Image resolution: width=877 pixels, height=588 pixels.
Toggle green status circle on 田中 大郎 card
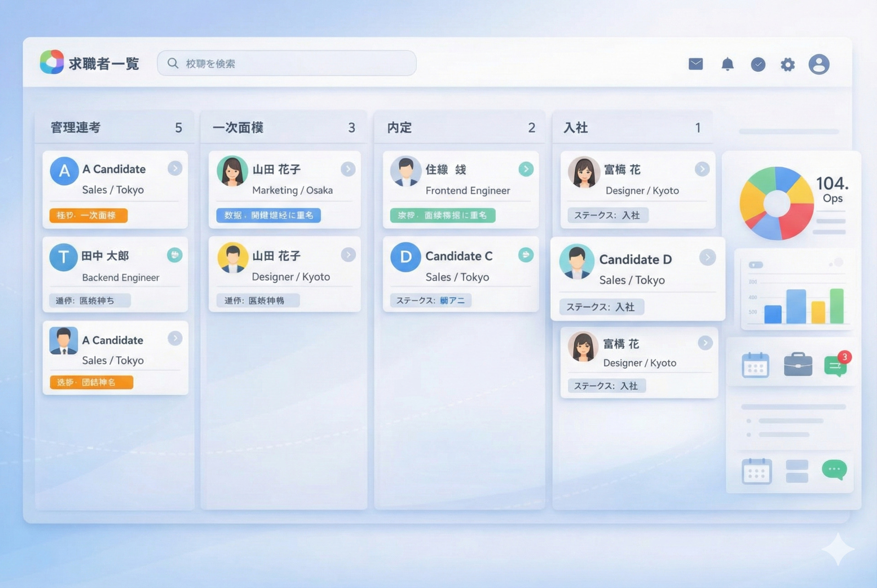(174, 255)
